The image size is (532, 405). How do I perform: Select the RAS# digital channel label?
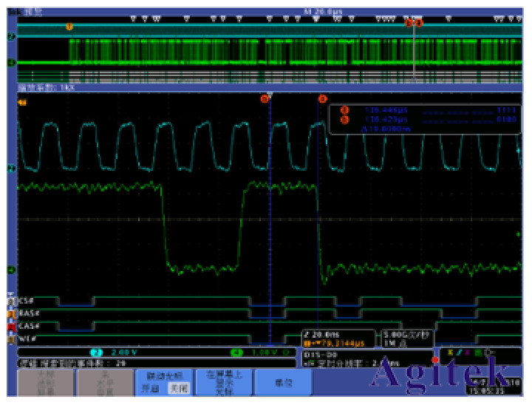click(28, 313)
